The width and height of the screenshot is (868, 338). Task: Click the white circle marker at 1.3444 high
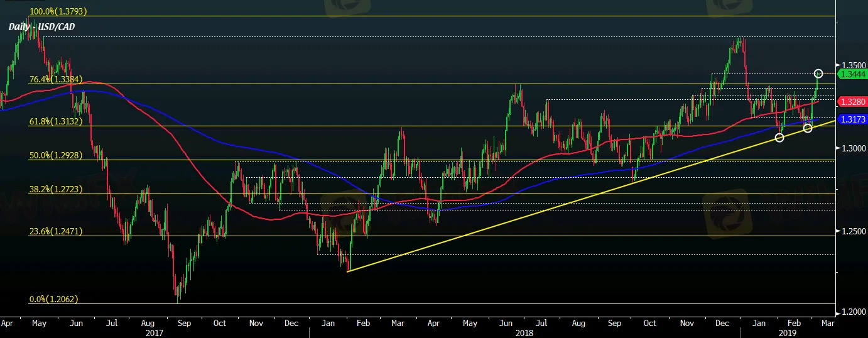pyautogui.click(x=818, y=74)
